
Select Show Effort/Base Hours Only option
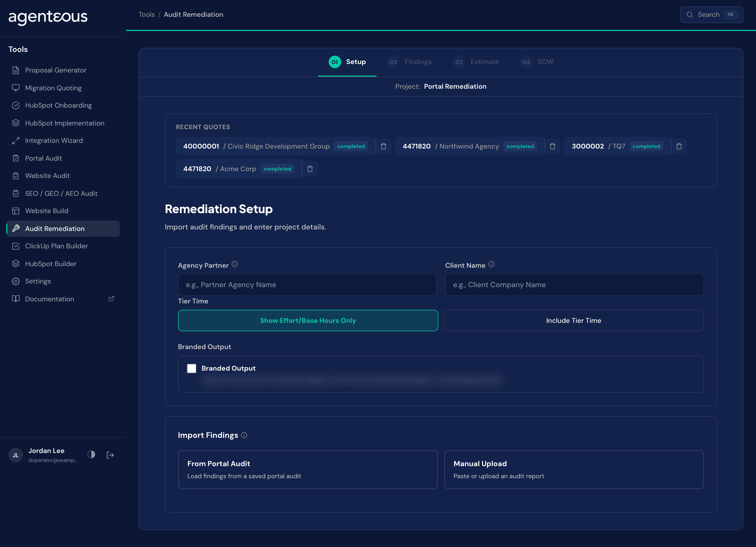tap(308, 320)
